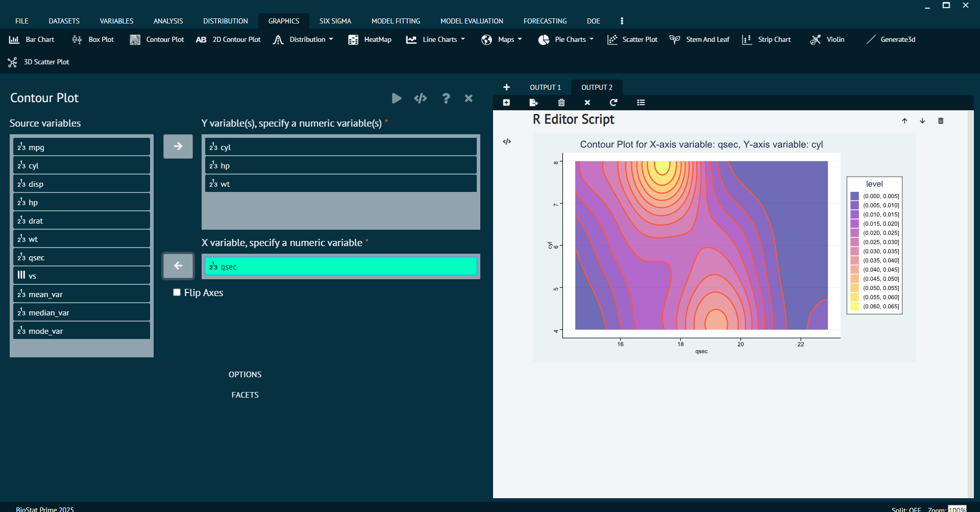The image size is (980, 512).
Task: Select vs in Source variables
Action: [x=82, y=276]
